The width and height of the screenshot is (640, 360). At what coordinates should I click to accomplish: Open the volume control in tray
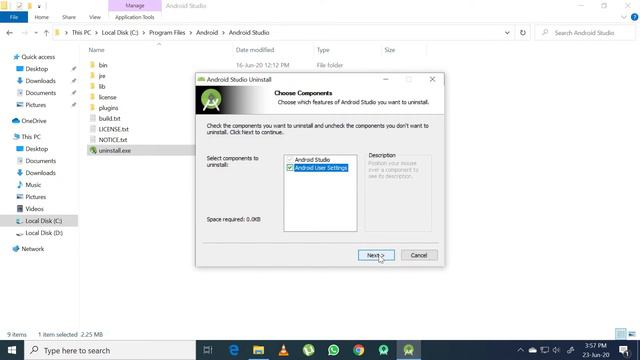(556, 350)
